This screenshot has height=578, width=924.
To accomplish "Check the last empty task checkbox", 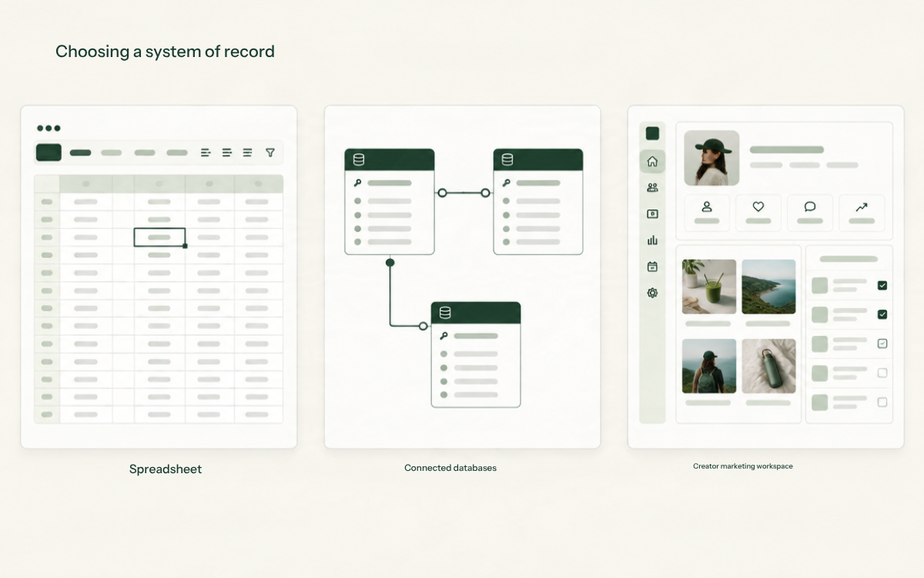I will (882, 402).
